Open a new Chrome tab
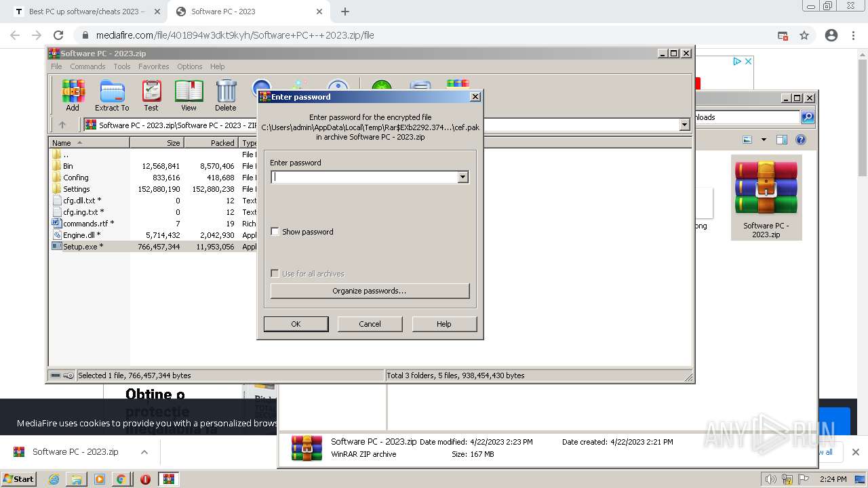This screenshot has height=488, width=868. [345, 12]
